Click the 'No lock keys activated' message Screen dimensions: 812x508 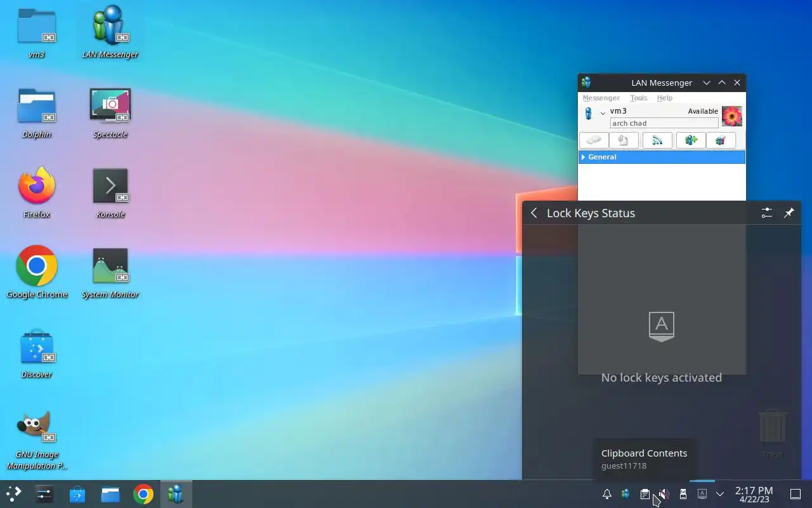coord(662,377)
